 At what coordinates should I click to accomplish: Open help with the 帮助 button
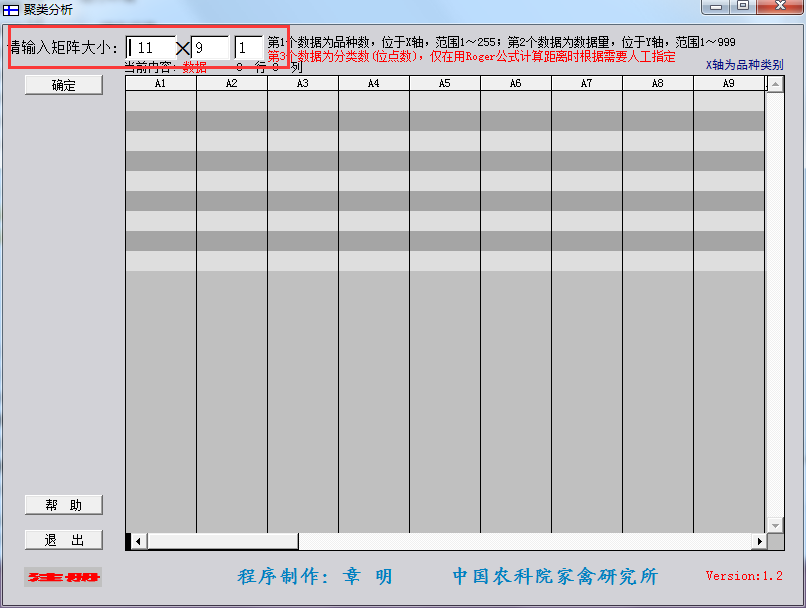64,505
